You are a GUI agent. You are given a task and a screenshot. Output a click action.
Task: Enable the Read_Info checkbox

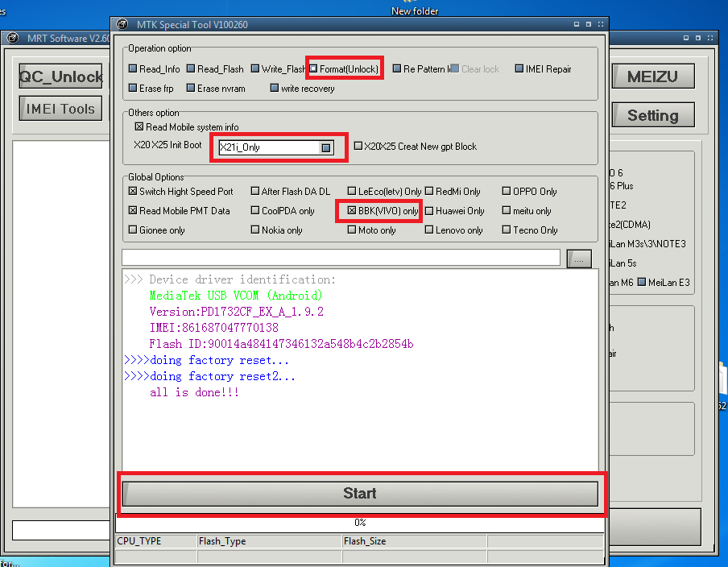tap(133, 68)
